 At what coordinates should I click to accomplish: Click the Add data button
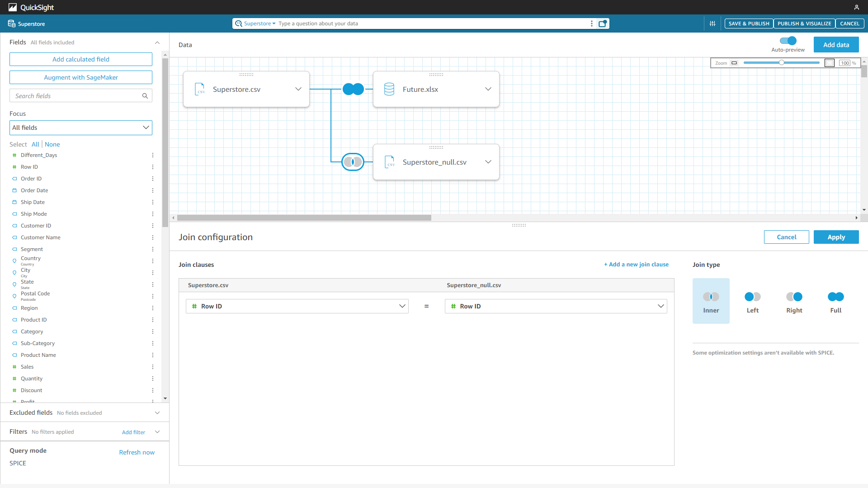tap(836, 45)
